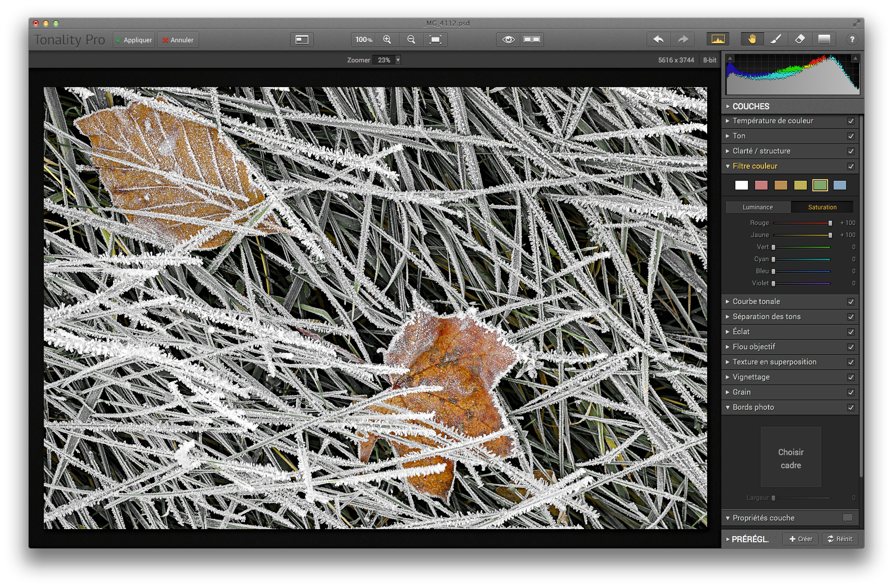Click the right panel scrollbar

[862, 297]
